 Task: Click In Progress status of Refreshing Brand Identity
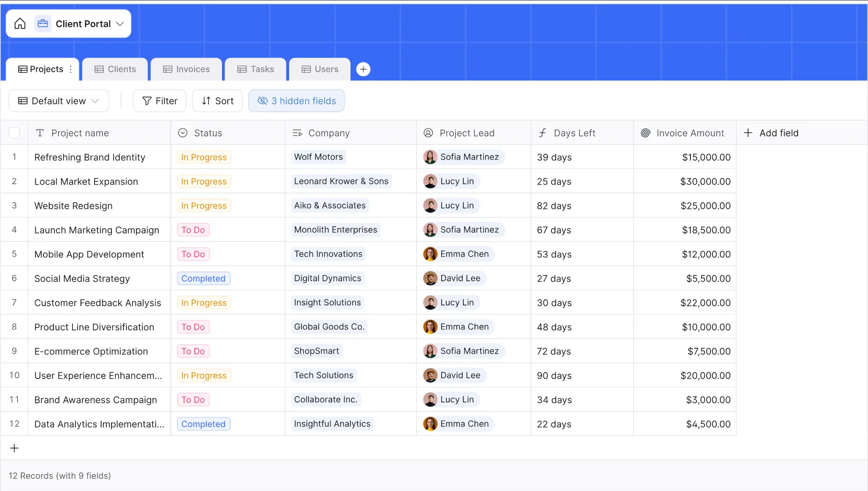204,157
